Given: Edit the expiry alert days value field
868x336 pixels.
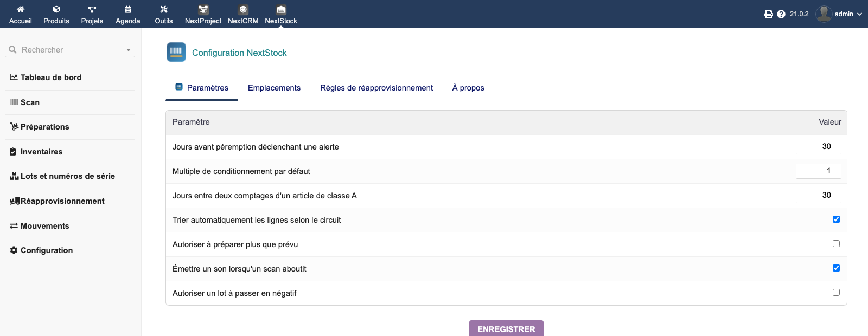Looking at the screenshot, I should pos(819,146).
